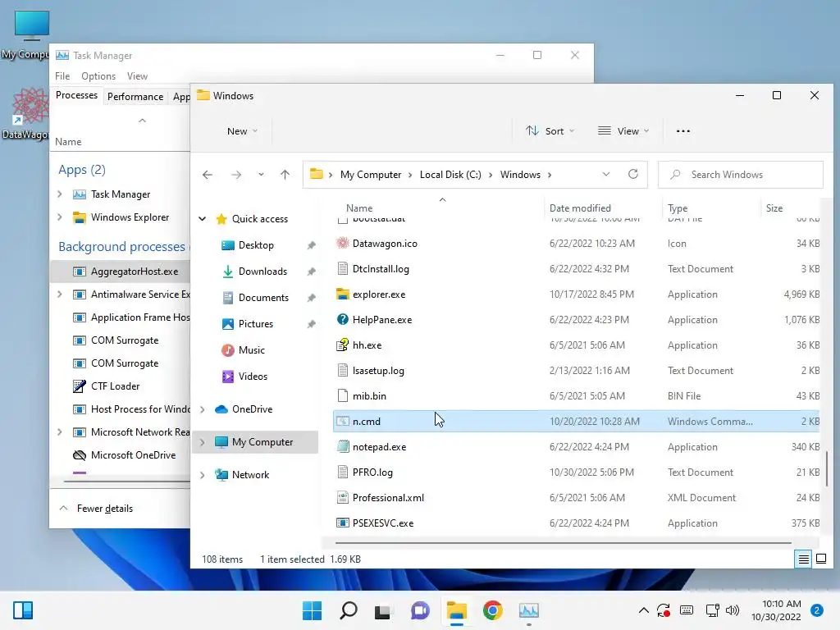The image size is (840, 630).
Task: Click the vertical scrollbar in file list
Action: click(x=826, y=468)
